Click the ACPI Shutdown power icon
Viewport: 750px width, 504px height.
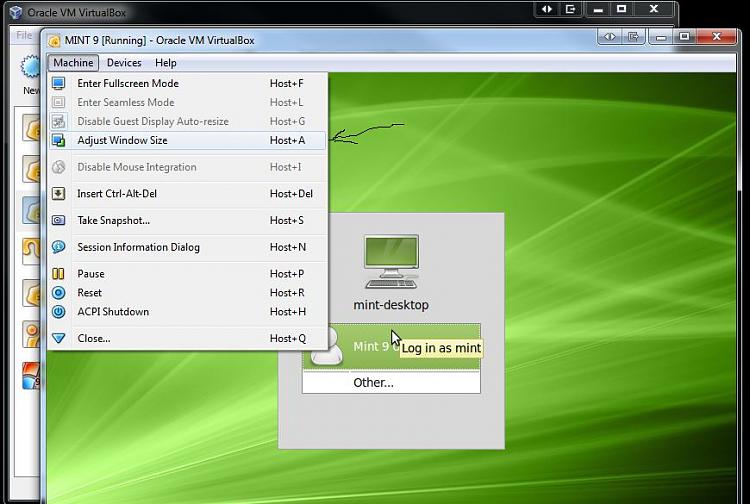[58, 312]
